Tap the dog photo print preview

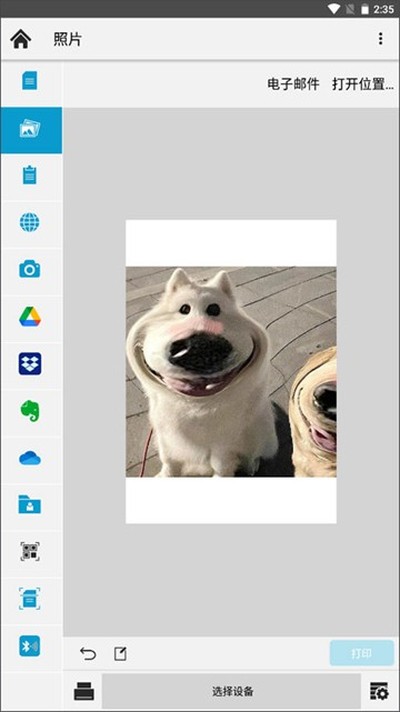231,371
